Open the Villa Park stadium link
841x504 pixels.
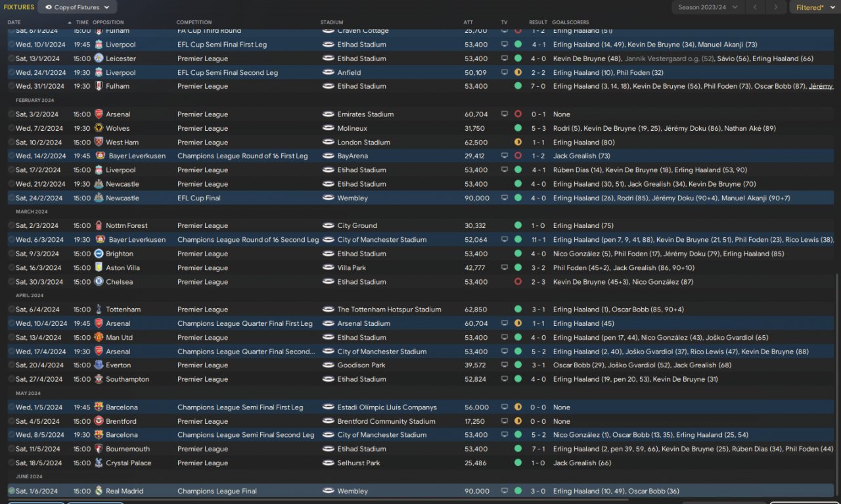[x=352, y=268]
